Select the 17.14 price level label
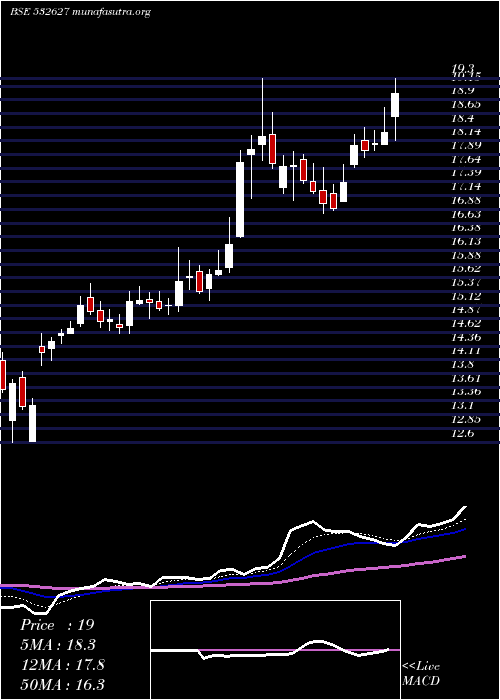Viewport: 500px width, 700px height. click(466, 187)
